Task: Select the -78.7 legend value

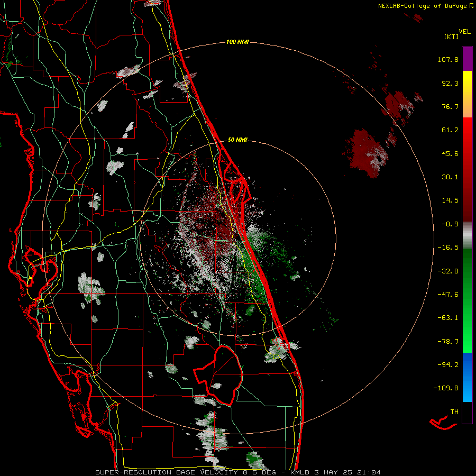Action: [x=448, y=342]
